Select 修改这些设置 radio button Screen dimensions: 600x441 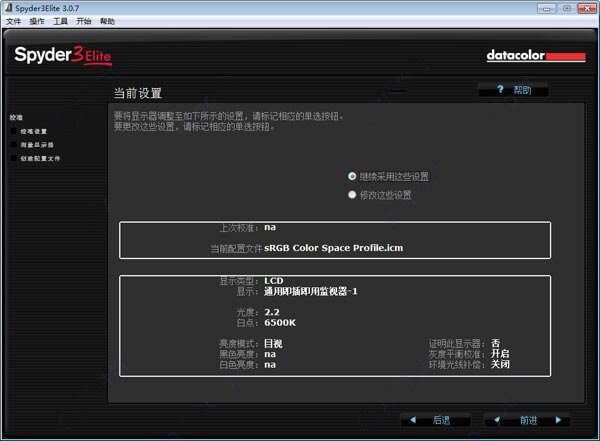click(352, 194)
